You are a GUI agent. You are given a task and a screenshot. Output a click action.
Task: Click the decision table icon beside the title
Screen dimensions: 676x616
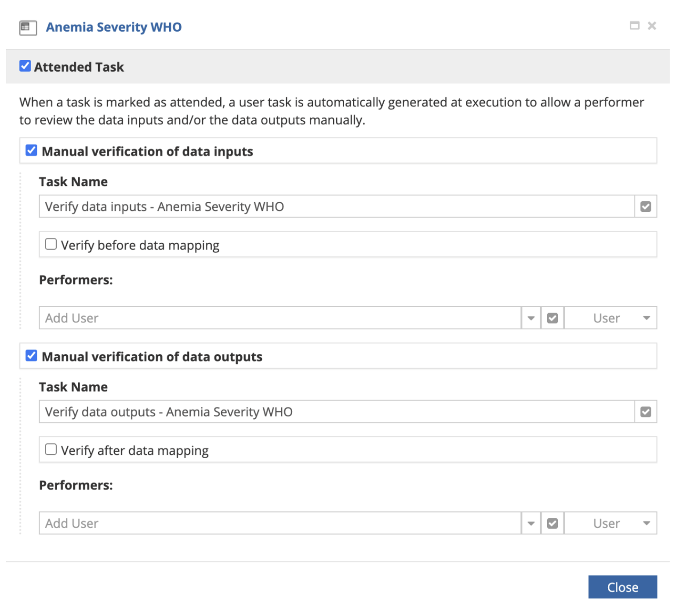(28, 27)
